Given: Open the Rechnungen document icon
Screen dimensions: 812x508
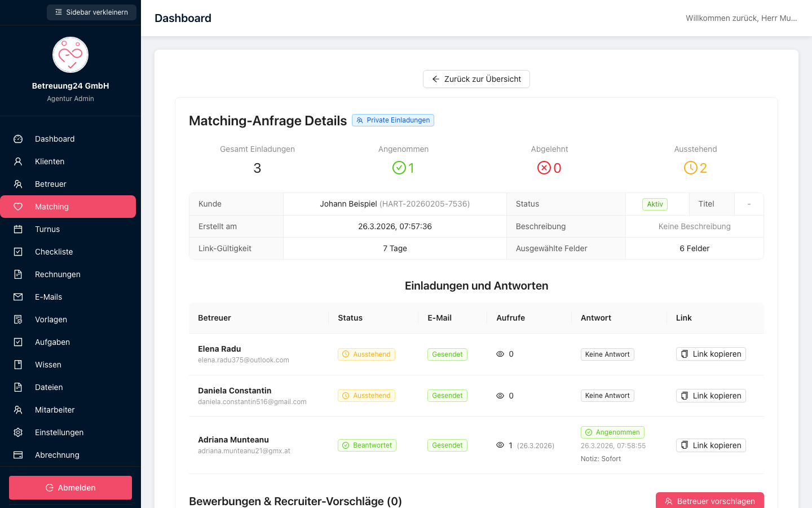Looking at the screenshot, I should click(18, 274).
